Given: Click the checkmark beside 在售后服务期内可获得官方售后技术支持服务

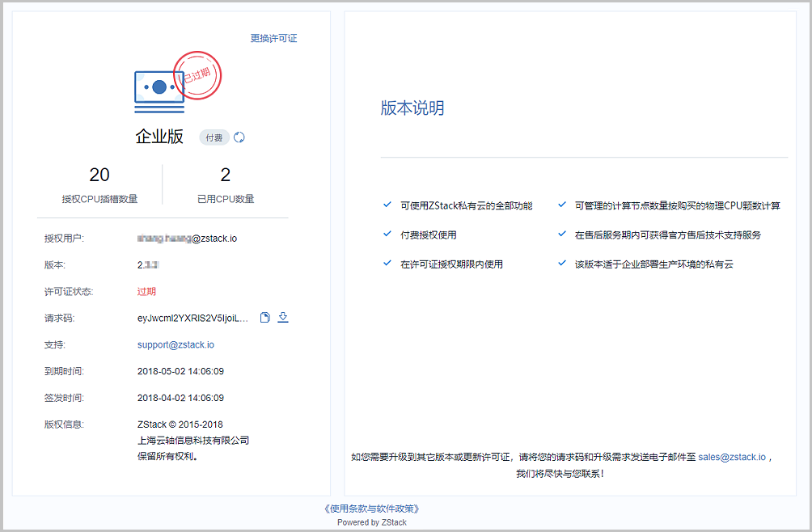Looking at the screenshot, I should click(562, 234).
